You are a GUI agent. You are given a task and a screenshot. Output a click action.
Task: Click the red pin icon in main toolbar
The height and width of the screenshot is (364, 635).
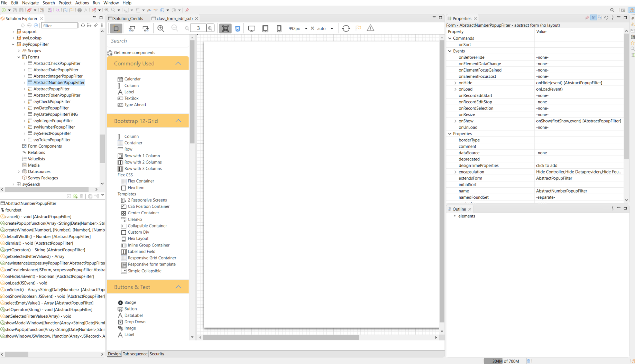tap(187, 10)
